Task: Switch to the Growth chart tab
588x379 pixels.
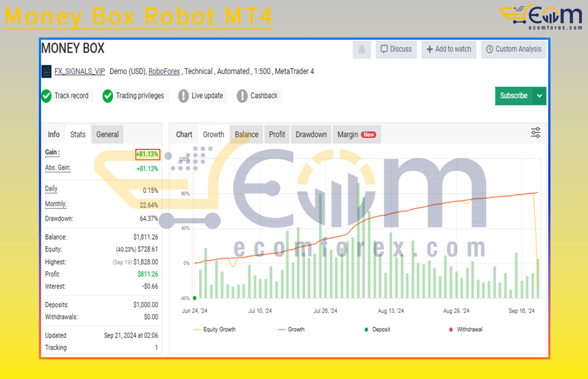Action: click(214, 134)
